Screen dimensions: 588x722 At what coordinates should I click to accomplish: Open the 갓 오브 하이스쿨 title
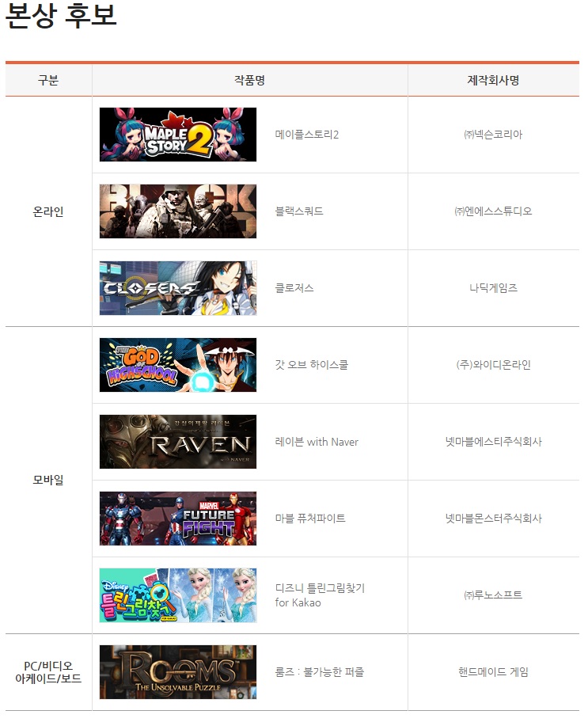coord(311,365)
